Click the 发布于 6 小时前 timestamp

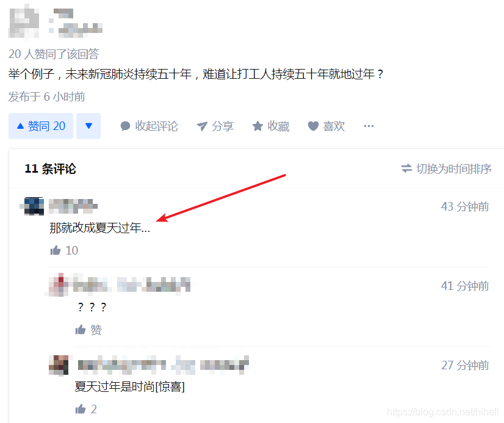[46, 97]
